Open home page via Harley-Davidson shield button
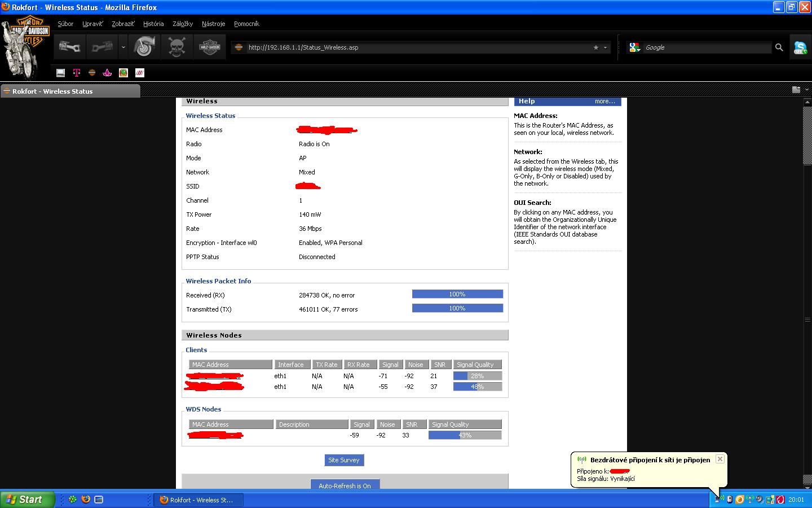 click(210, 47)
